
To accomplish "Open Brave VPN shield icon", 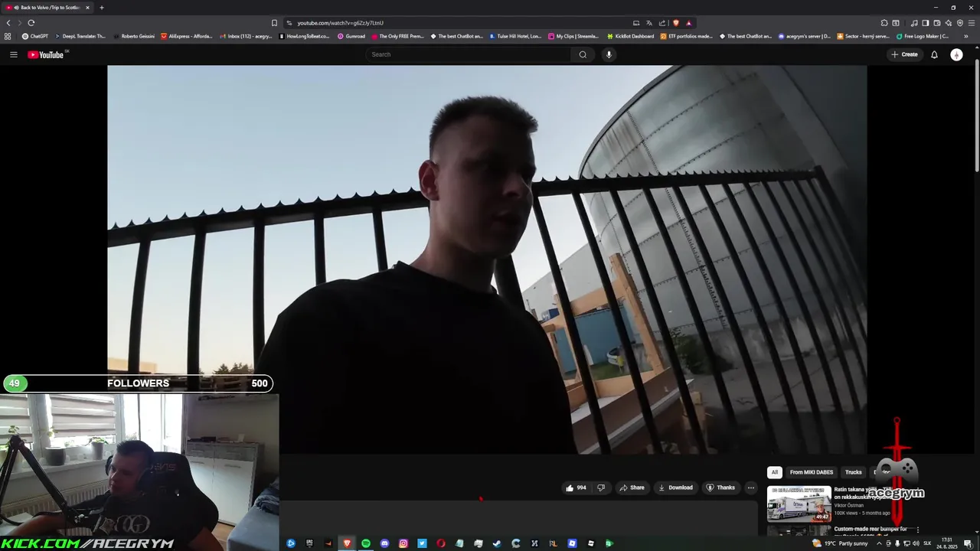I will click(960, 23).
